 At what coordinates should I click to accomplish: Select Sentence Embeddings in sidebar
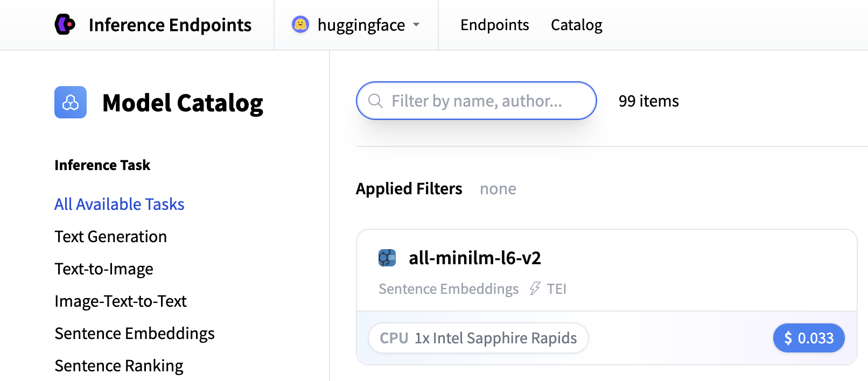(135, 334)
